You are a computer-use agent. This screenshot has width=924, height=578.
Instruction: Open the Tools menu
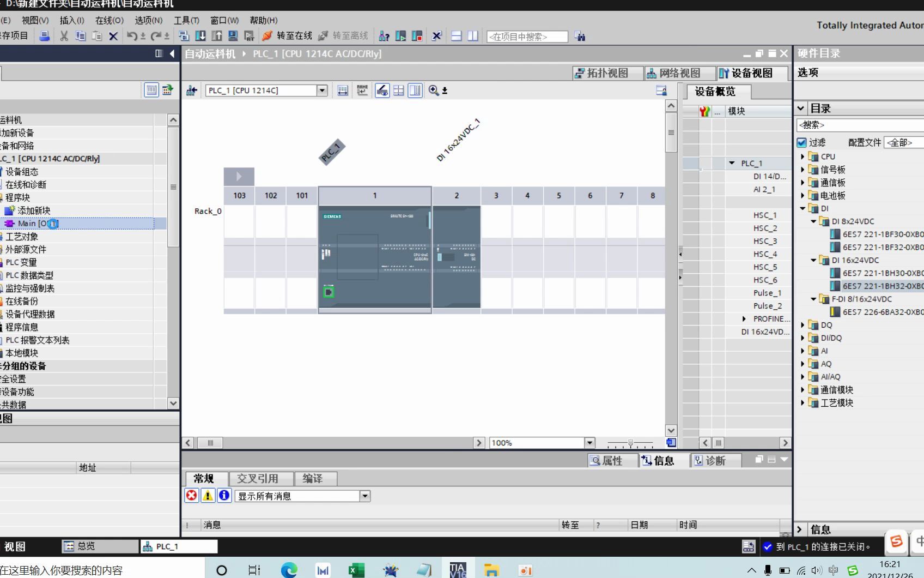pyautogui.click(x=186, y=20)
